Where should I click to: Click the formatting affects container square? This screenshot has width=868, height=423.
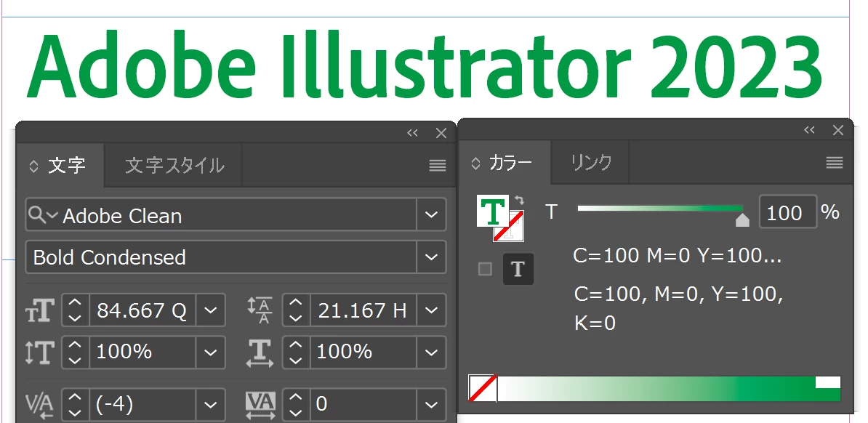pyautogui.click(x=485, y=269)
